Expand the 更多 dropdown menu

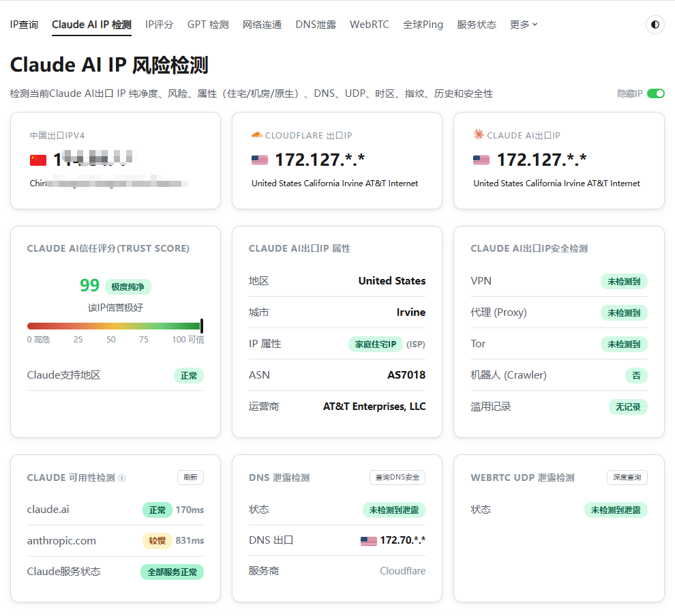524,25
